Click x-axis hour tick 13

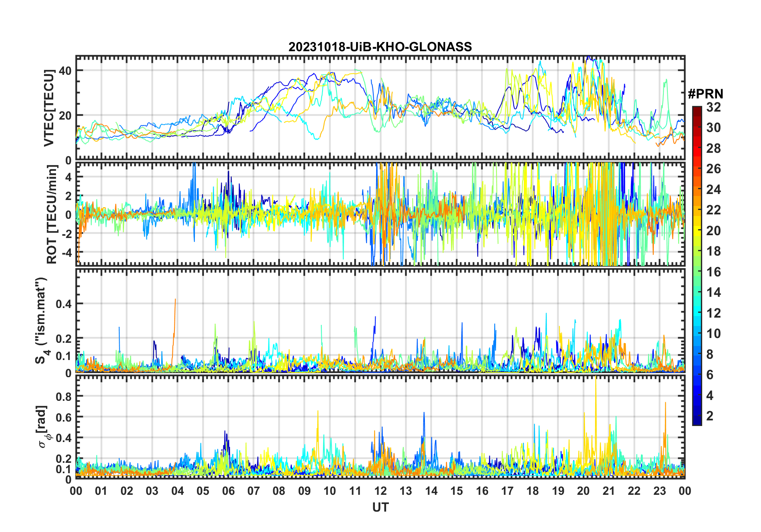(406, 491)
